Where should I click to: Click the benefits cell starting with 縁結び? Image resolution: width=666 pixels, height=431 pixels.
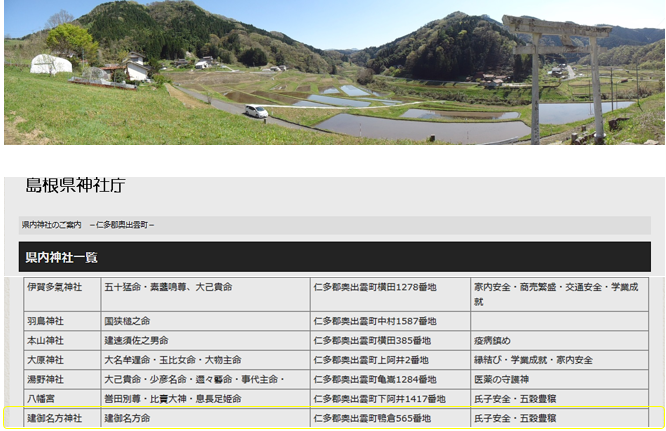click(x=559, y=361)
